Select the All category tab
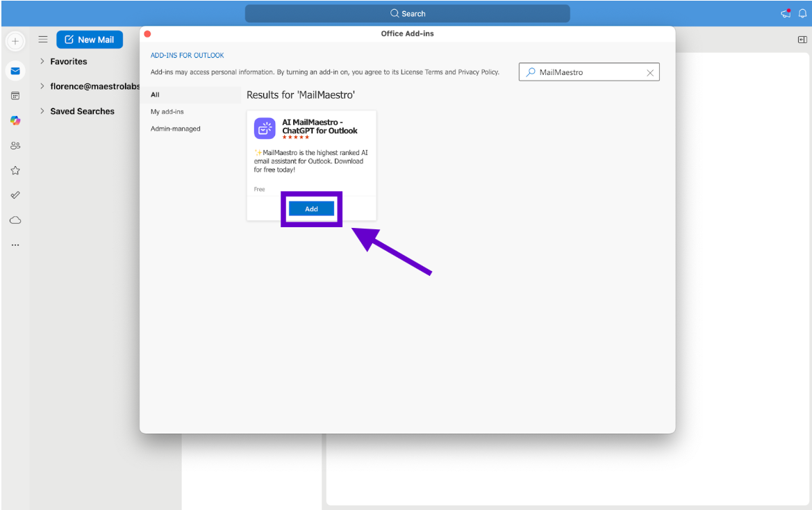Image resolution: width=812 pixels, height=510 pixels. [190, 94]
